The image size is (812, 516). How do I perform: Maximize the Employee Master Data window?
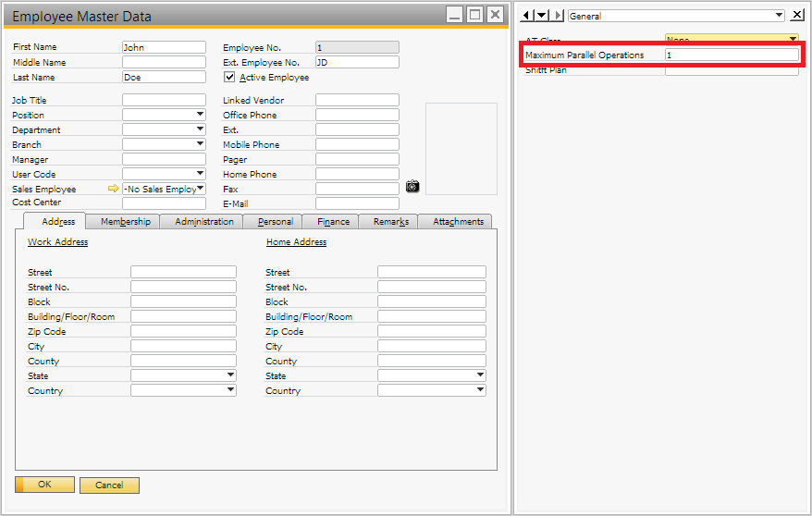(x=474, y=15)
